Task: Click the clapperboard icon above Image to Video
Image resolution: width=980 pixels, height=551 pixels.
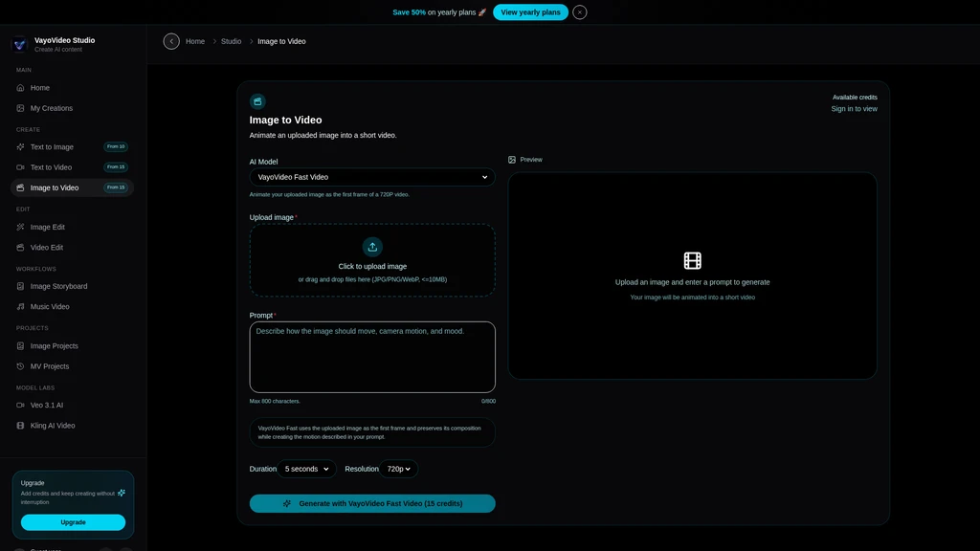Action: (257, 101)
